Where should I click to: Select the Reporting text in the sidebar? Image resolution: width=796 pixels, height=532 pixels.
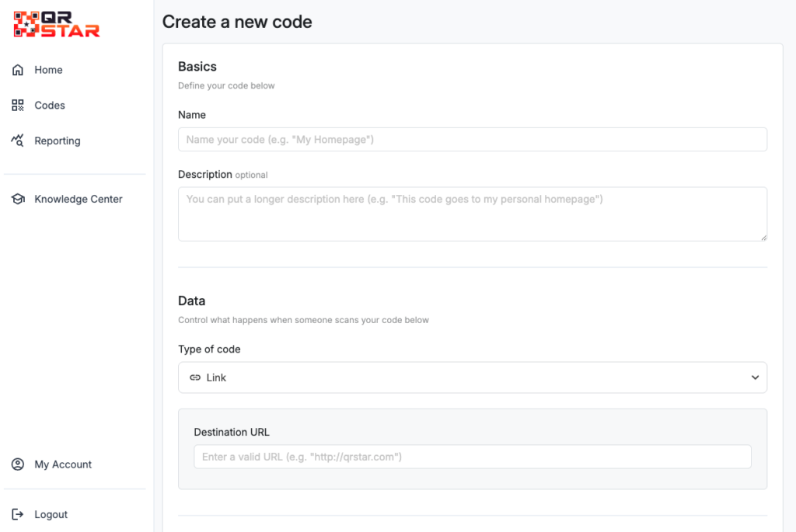click(x=58, y=141)
